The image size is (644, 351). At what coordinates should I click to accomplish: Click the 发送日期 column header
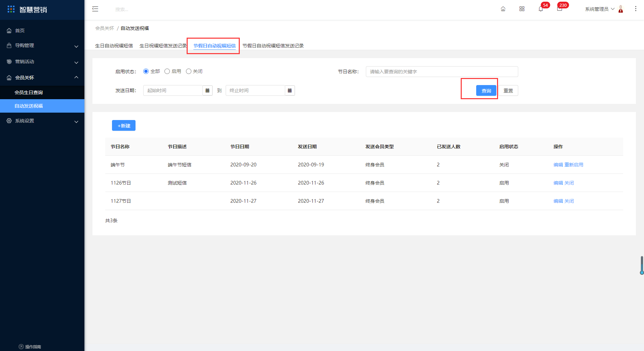(x=307, y=147)
